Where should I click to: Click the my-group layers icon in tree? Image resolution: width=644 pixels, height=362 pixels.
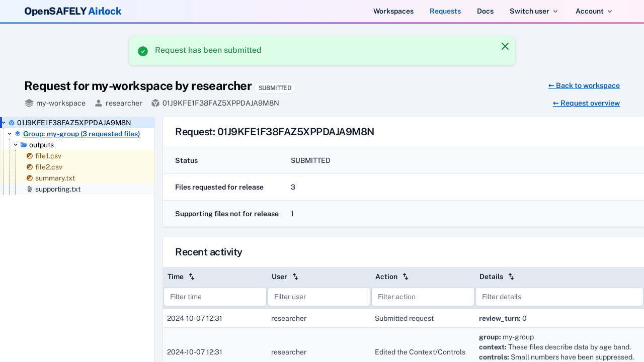pyautogui.click(x=18, y=134)
